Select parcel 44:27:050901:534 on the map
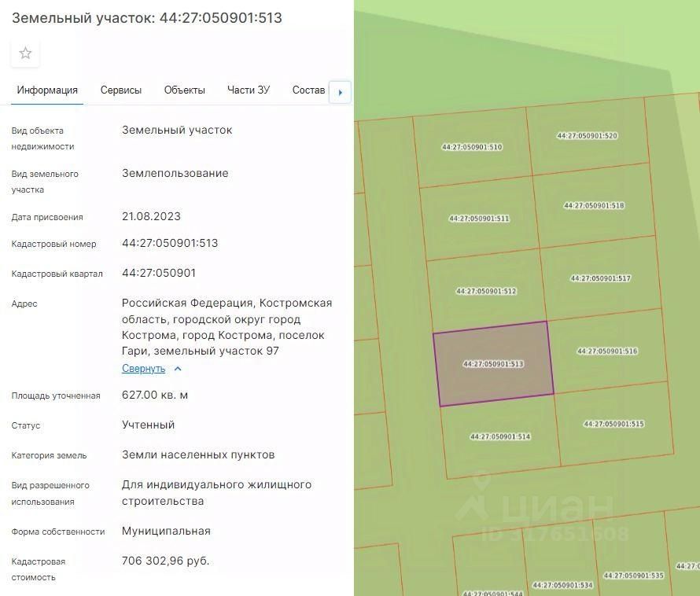Image resolution: width=700 pixels, height=596 pixels. [x=562, y=585]
